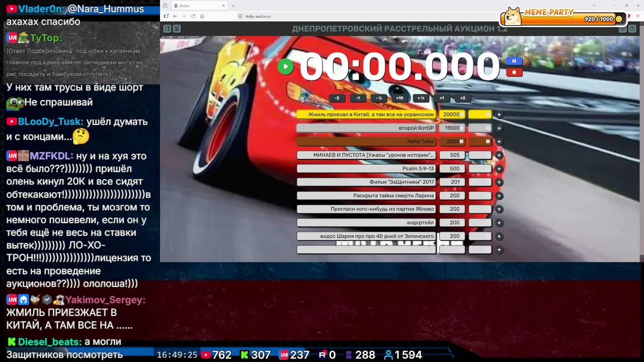Click the add-amount field on the 'Жмиль приехал' row
The image size is (644, 362).
[480, 115]
